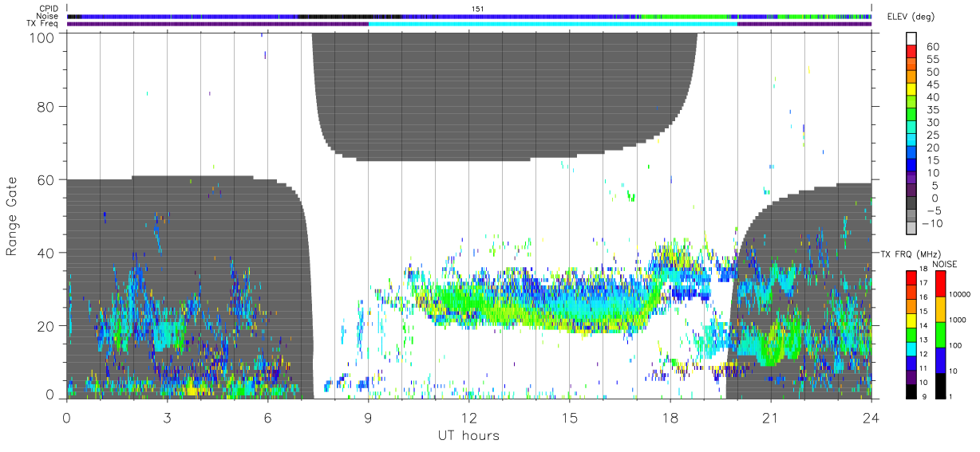Click the 9 tick on UT hours axis
This screenshot has height=452, width=980.
[x=368, y=418]
